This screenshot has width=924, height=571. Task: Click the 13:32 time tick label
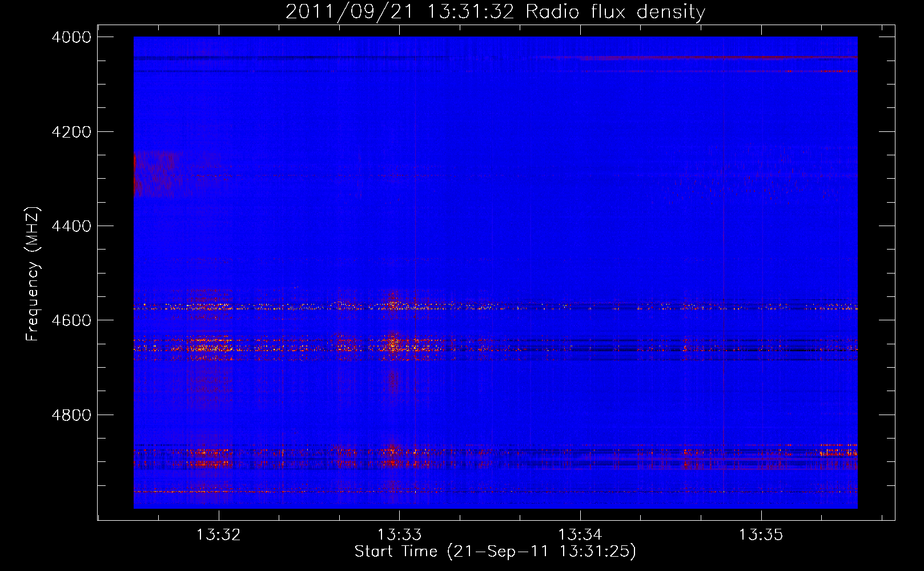tap(218, 534)
